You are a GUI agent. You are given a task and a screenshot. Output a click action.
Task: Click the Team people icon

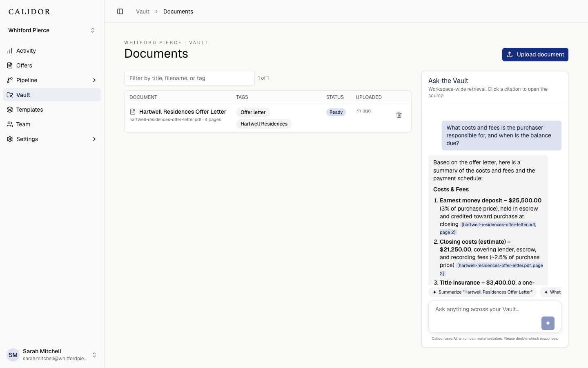(10, 124)
